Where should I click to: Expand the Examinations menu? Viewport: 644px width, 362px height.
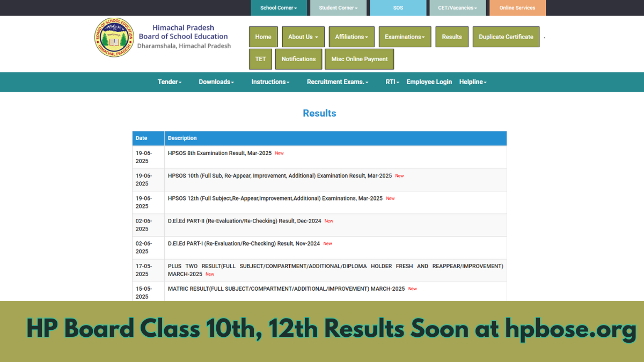(x=405, y=36)
